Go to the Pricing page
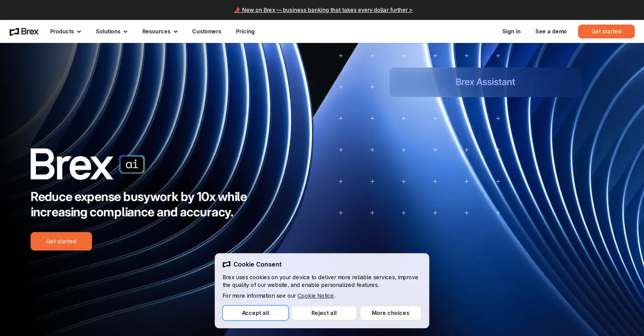This screenshot has width=644, height=336. pos(245,31)
